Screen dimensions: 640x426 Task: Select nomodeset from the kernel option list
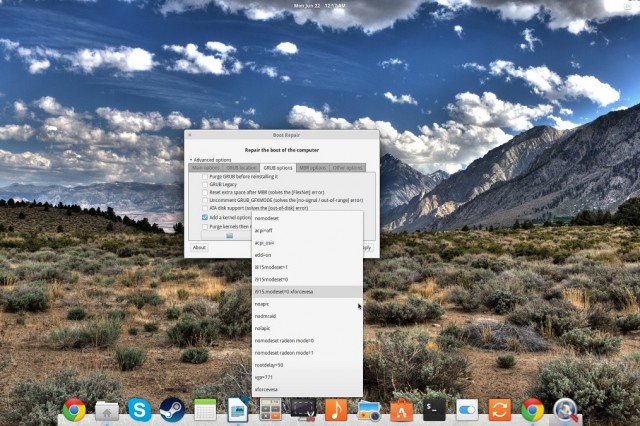[x=267, y=218]
